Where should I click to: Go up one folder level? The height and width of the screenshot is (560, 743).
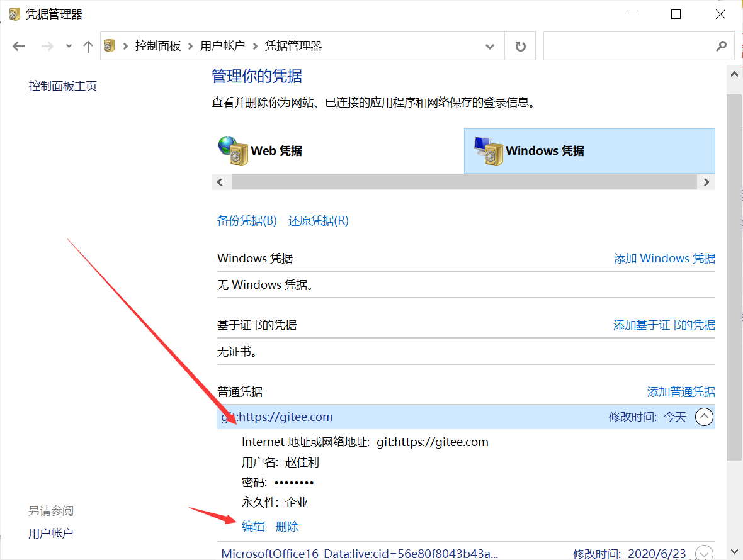88,46
